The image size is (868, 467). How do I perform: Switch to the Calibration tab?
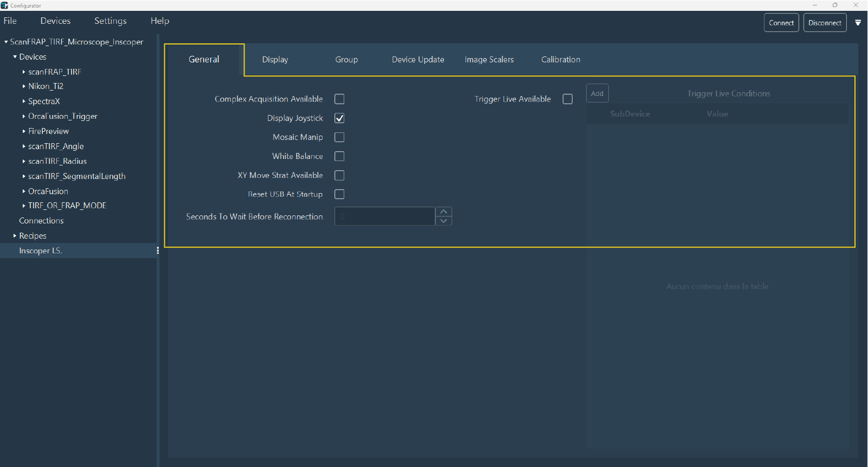560,60
